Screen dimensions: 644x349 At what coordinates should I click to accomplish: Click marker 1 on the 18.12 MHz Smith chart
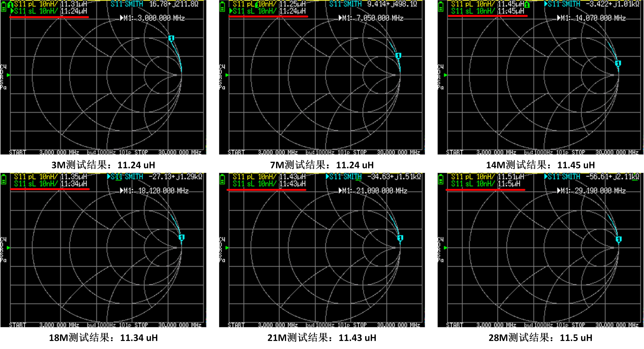click(x=182, y=237)
